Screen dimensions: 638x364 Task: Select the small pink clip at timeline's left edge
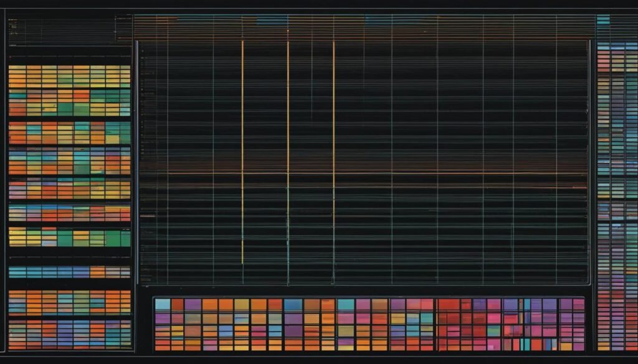pos(147,216)
